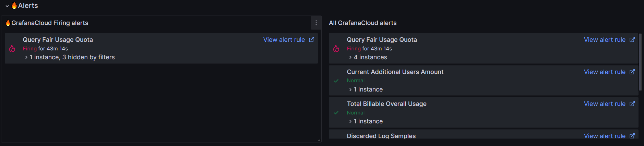Click the Normal checkmark for Current Additional Users Amount

336,81
